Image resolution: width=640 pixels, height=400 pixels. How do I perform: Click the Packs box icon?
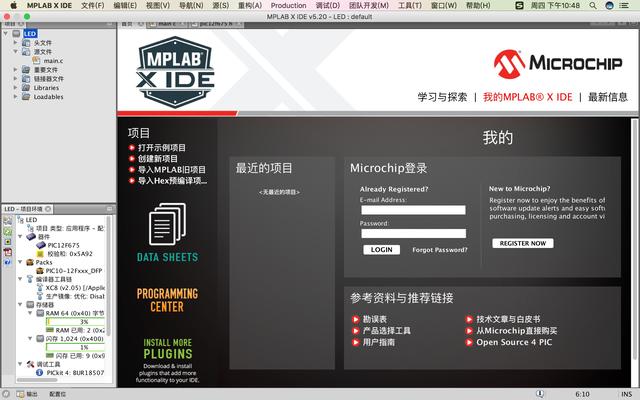30,262
